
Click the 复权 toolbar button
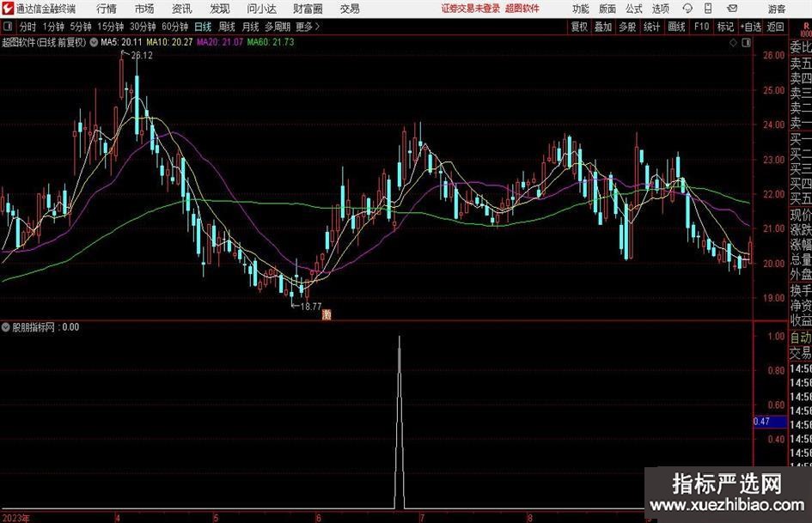pyautogui.click(x=579, y=27)
